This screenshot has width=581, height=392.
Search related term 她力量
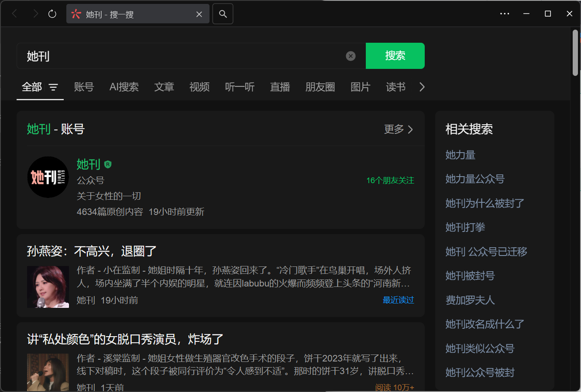461,155
